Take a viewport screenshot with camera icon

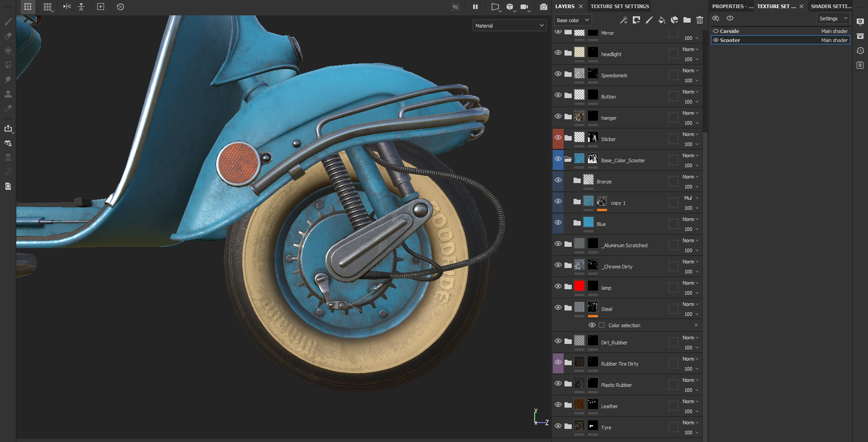pyautogui.click(x=544, y=7)
